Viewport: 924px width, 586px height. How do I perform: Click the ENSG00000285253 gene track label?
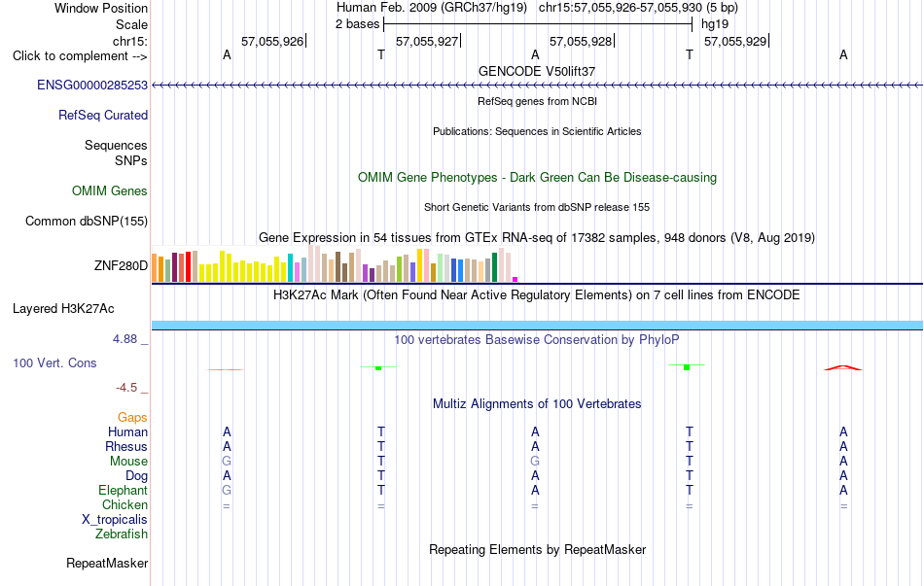92,85
